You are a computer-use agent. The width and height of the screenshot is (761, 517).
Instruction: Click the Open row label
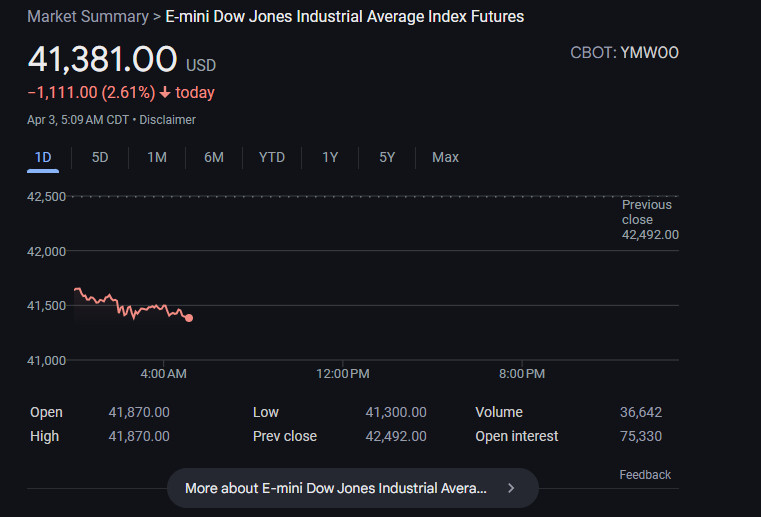pos(46,412)
